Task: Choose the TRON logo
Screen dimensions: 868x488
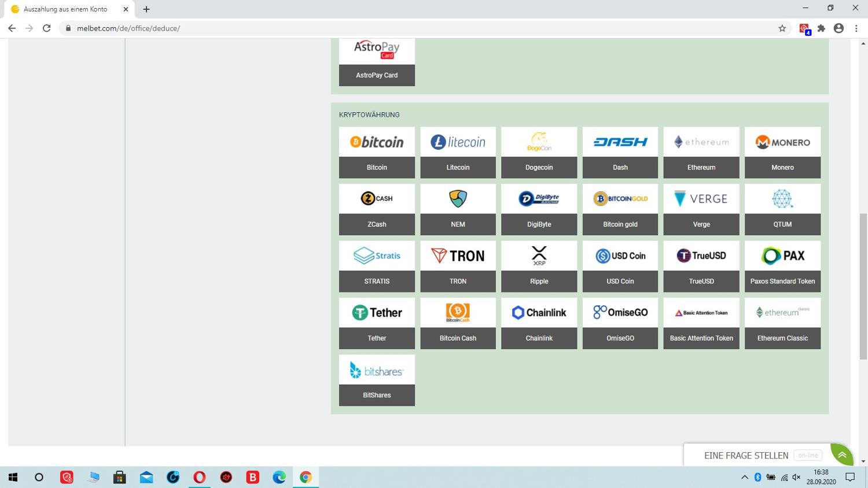Action: point(458,256)
